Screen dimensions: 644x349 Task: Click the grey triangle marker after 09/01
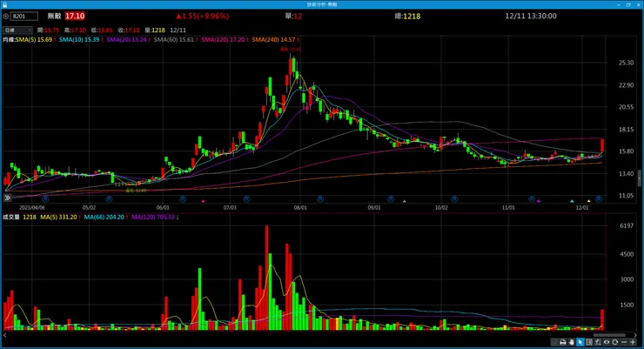[x=404, y=201]
